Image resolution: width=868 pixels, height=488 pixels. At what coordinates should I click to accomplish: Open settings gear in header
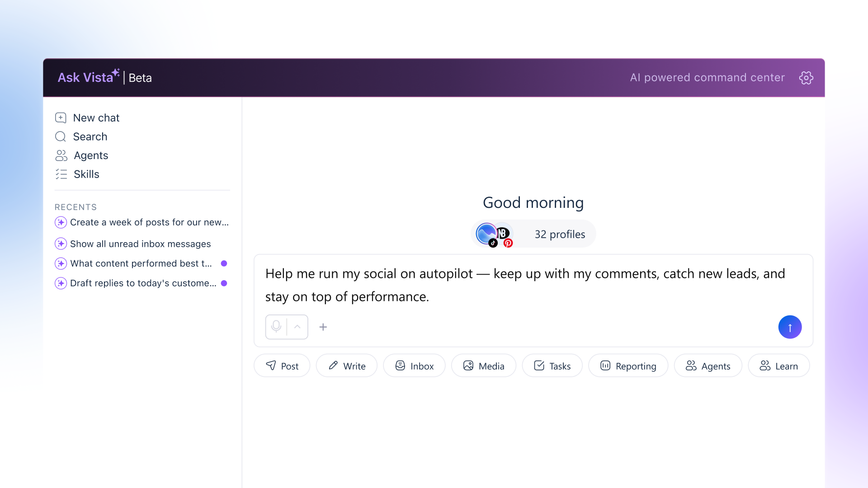[x=806, y=78]
